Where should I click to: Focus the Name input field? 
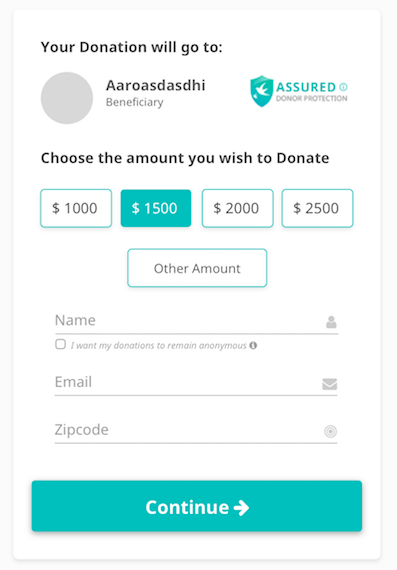[196, 321]
